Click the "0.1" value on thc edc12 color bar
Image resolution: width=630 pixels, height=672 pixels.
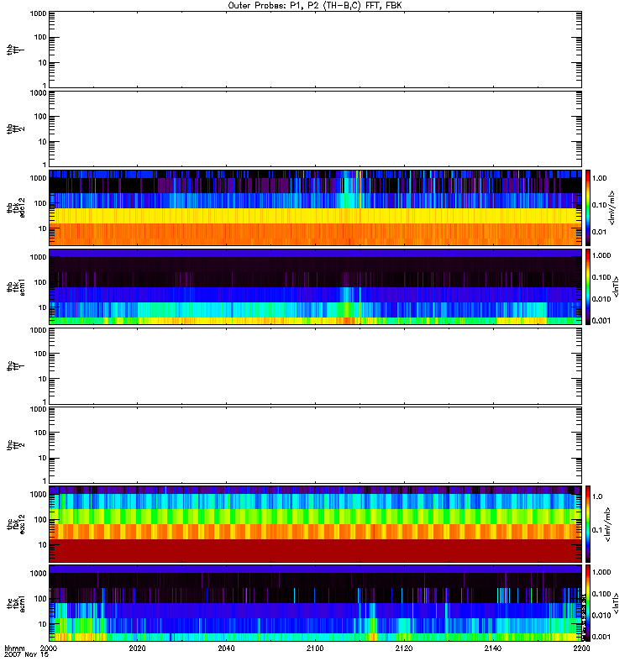coord(597,530)
